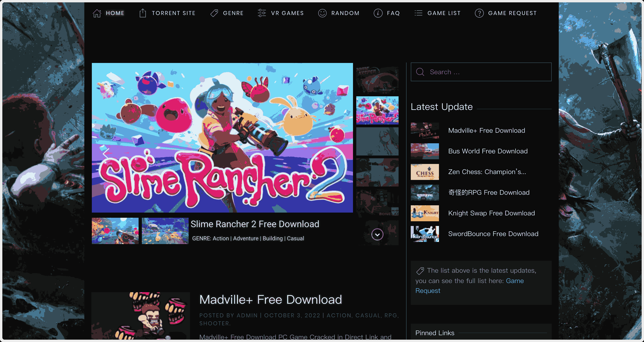The width and height of the screenshot is (644, 342).
Task: Expand slider thumbnails with down chevron
Action: pos(377,234)
